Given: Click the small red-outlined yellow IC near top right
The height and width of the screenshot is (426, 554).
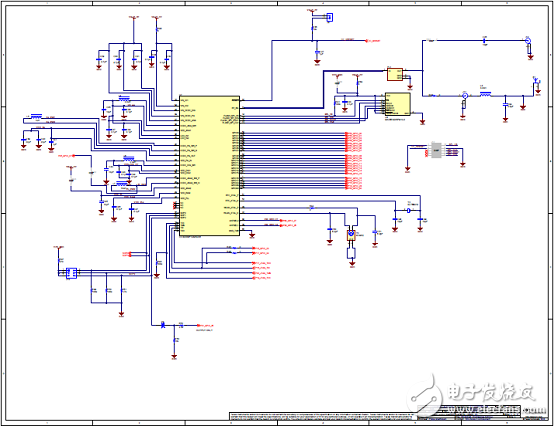Looking at the screenshot, I should pyautogui.click(x=395, y=74).
